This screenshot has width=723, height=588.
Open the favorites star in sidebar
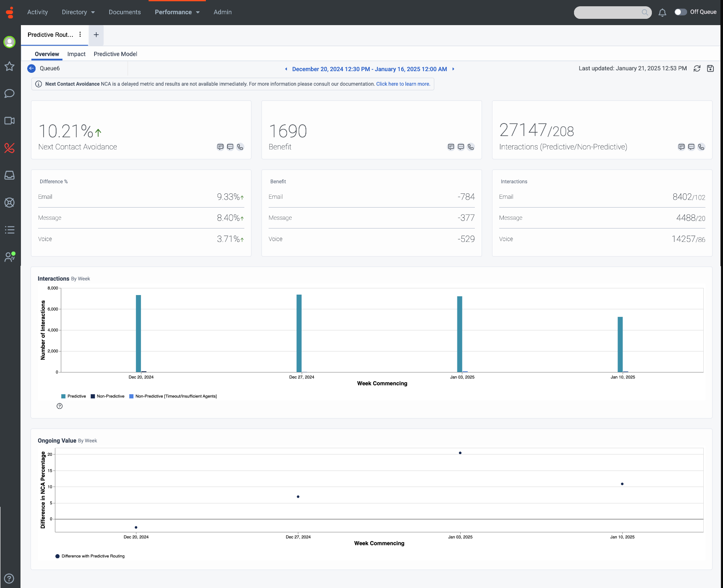pyautogui.click(x=9, y=67)
